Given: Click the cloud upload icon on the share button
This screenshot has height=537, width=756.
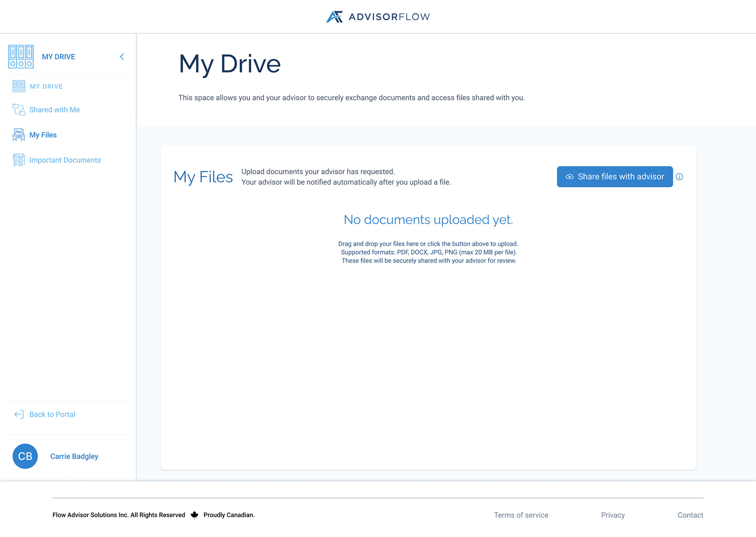Looking at the screenshot, I should 570,177.
